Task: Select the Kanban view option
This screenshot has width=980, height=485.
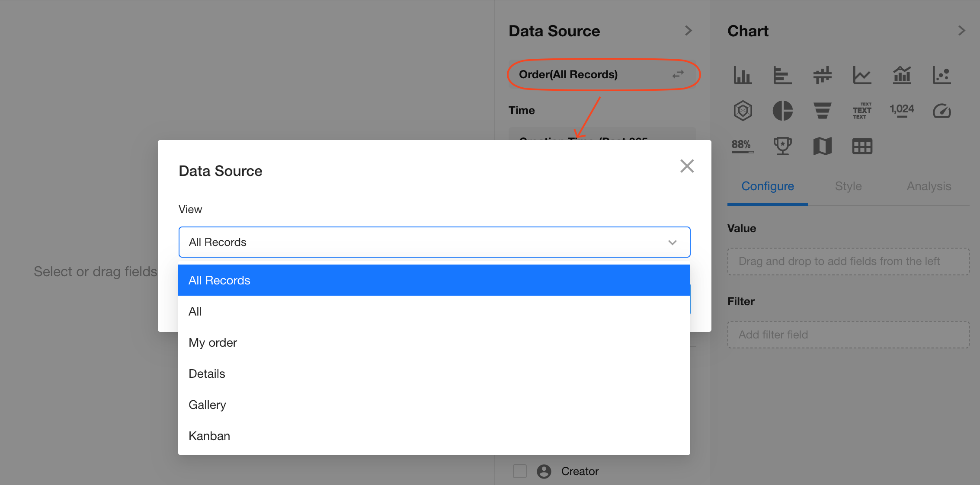Action: pos(209,436)
